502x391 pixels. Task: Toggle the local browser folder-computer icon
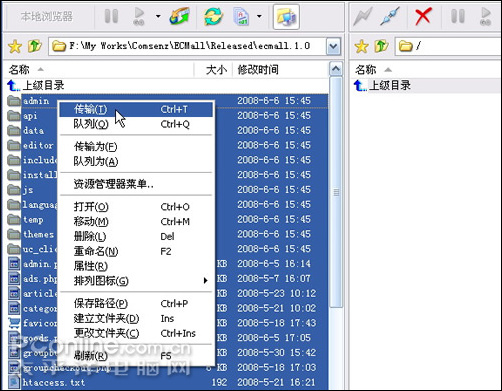click(x=286, y=17)
